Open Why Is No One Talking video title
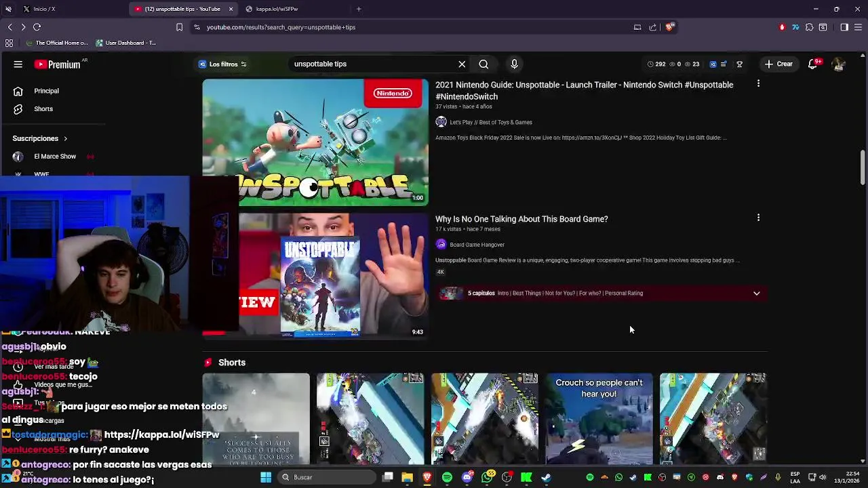 click(x=521, y=219)
